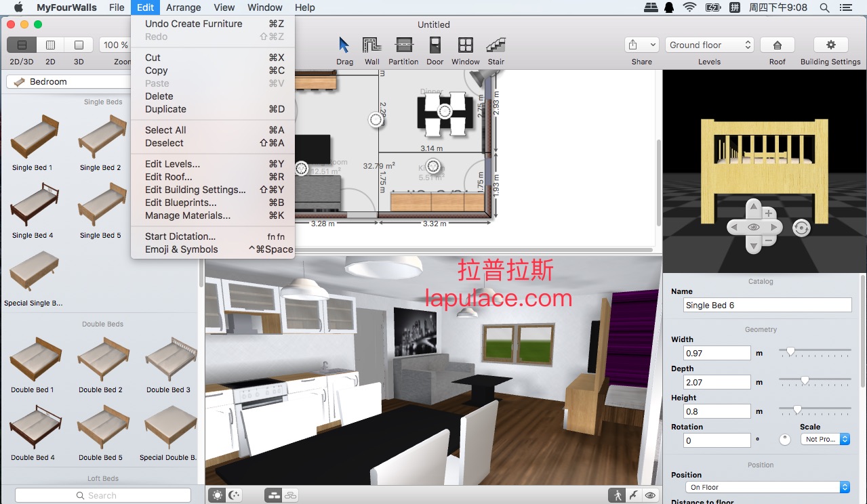Screen dimensions: 867x504
Task: Open Bedroom category dropdown
Action: click(68, 81)
